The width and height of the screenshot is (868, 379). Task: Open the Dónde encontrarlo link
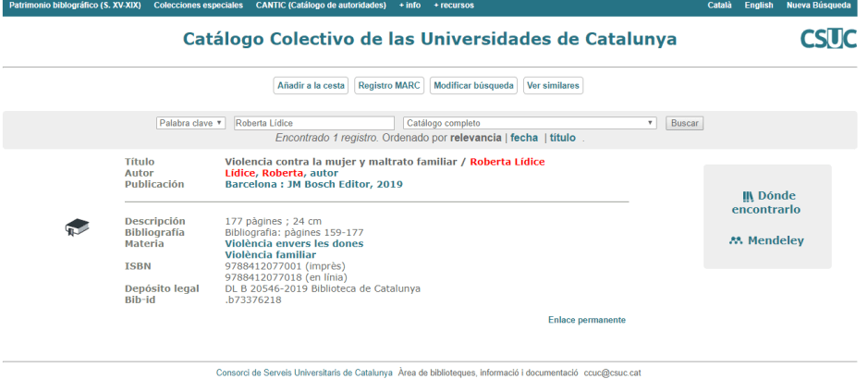tap(767, 202)
